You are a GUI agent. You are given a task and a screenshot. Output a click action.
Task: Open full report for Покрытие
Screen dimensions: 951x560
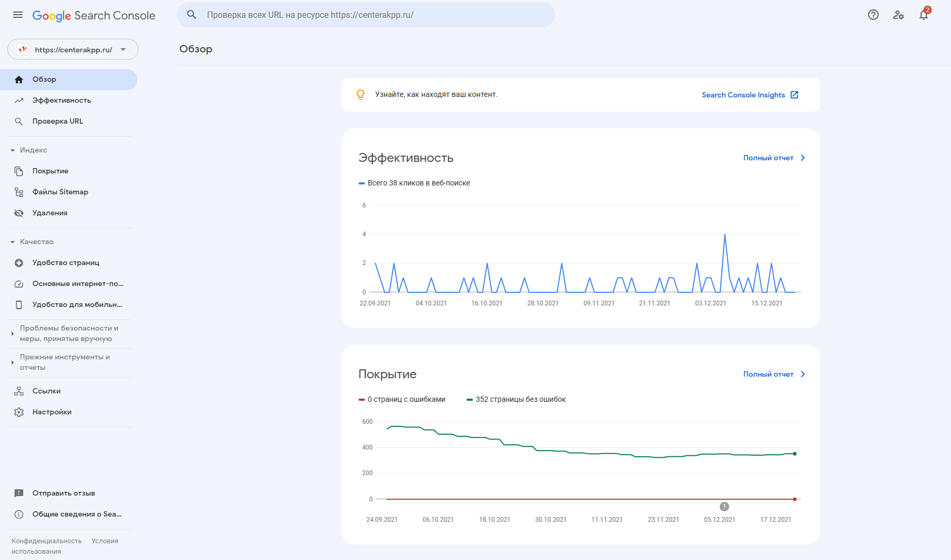(773, 374)
